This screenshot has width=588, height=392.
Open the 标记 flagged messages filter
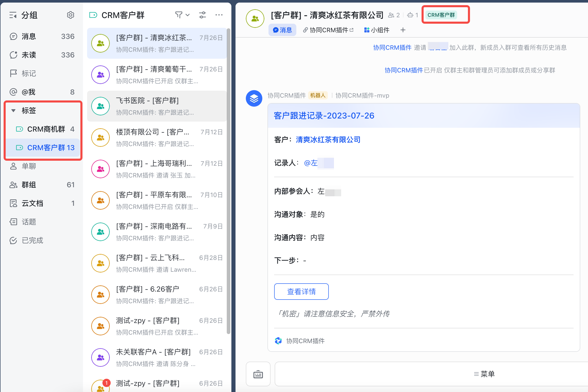[29, 73]
